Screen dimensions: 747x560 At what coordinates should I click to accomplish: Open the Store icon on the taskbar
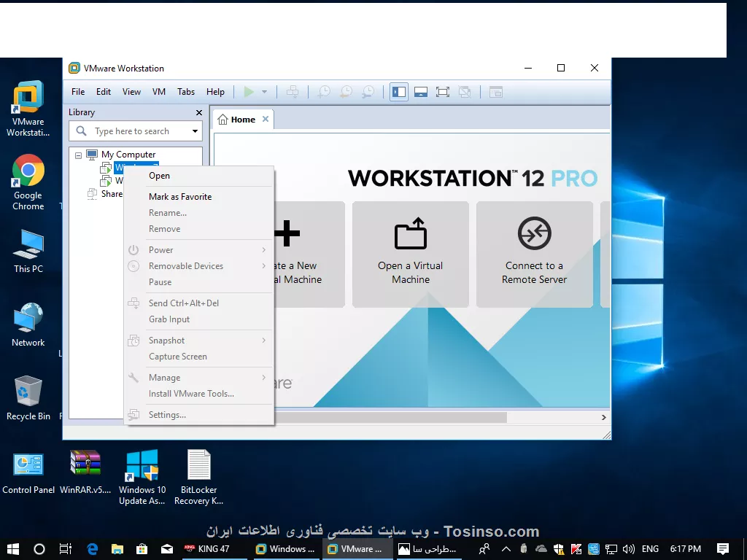tap(142, 549)
